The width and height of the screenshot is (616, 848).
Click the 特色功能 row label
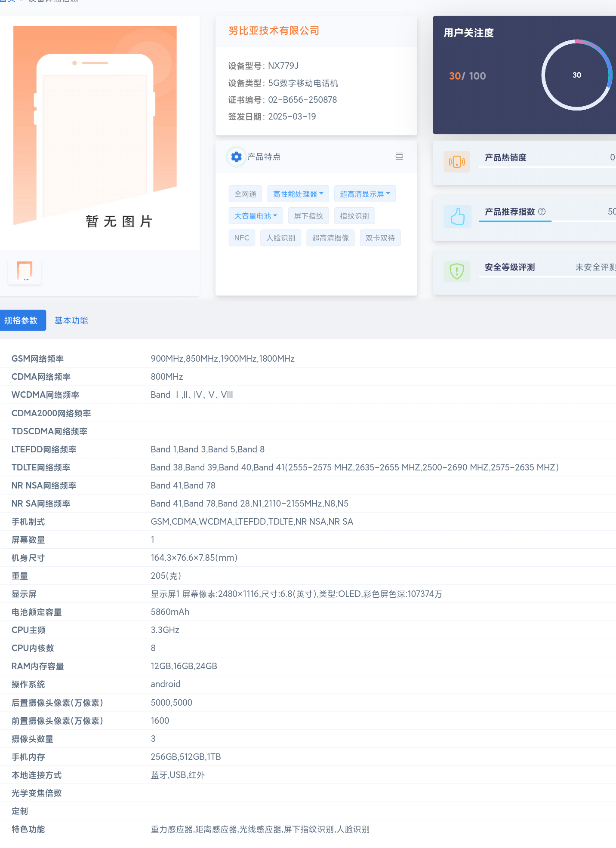[28, 829]
